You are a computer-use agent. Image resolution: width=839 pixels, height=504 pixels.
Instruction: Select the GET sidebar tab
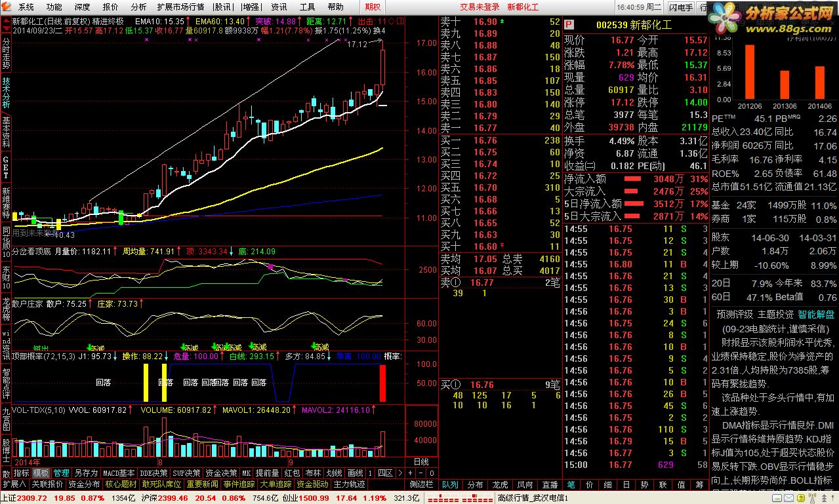pos(6,167)
